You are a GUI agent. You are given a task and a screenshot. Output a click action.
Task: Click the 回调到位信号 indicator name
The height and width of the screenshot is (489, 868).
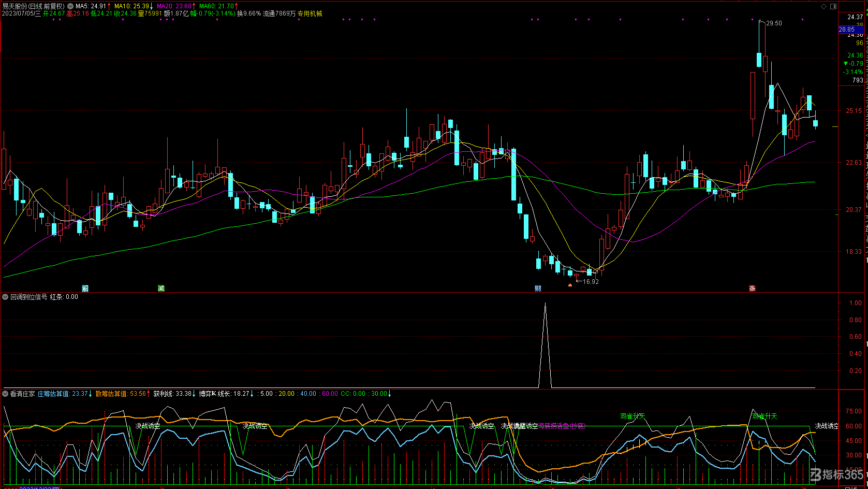tap(29, 297)
